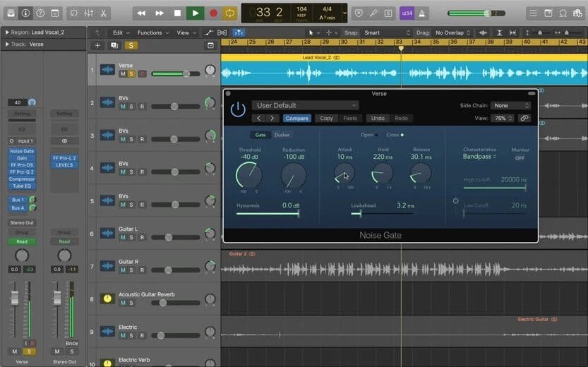Click the Read automation button on Verse strip
This screenshot has height=367, width=588.
22,242
